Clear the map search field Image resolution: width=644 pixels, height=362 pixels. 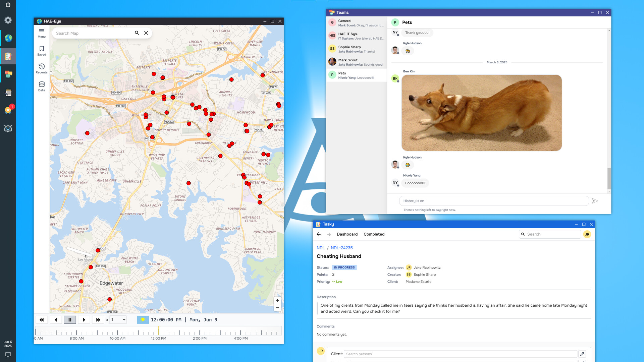pos(146,33)
